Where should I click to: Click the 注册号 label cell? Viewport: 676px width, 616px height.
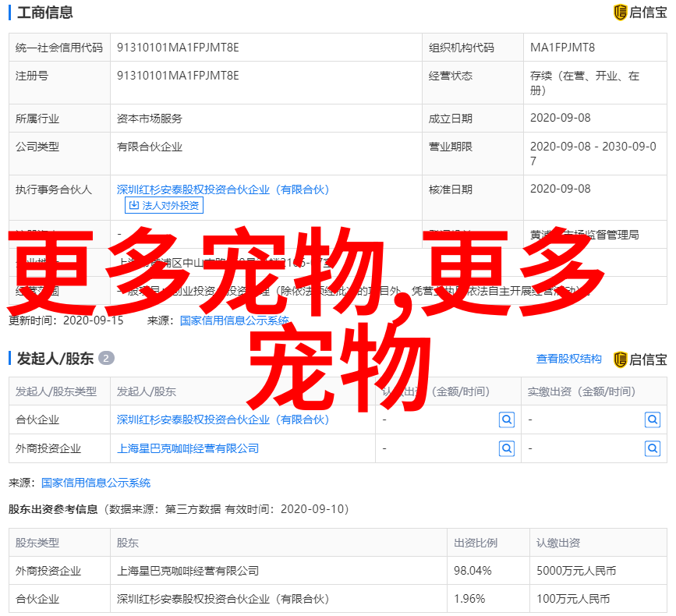tap(59, 83)
